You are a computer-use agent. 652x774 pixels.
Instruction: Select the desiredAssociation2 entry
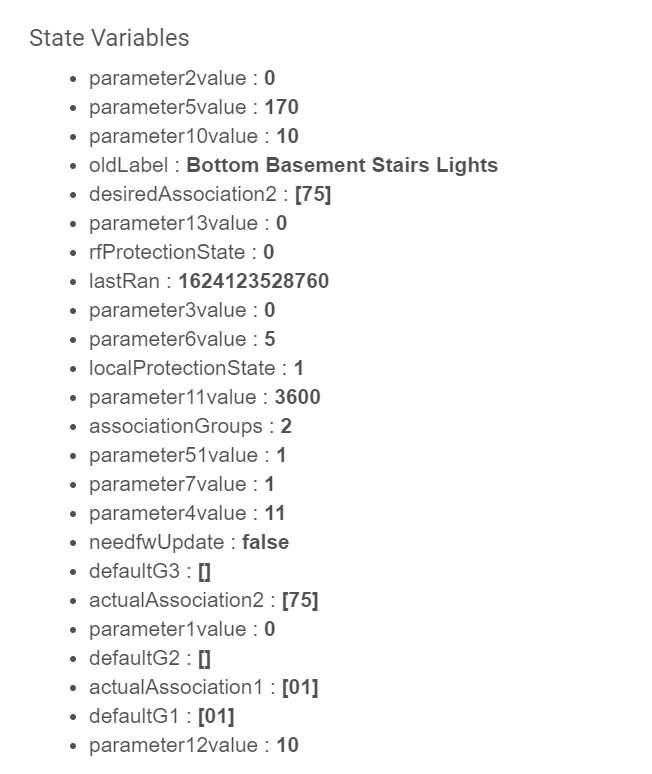click(210, 194)
